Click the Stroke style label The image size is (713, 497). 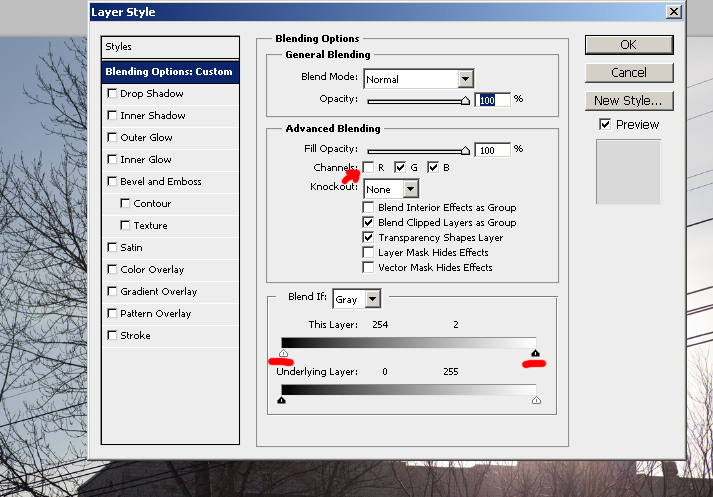click(135, 335)
